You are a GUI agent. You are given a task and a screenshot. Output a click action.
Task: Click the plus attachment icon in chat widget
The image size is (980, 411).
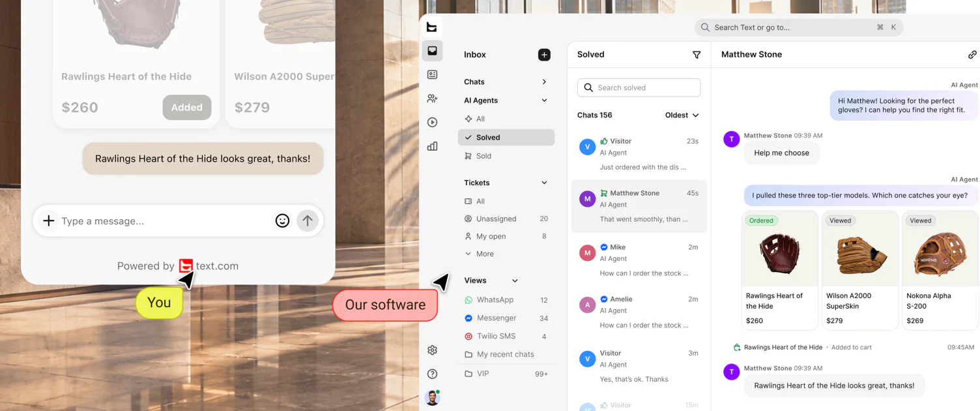pyautogui.click(x=49, y=221)
